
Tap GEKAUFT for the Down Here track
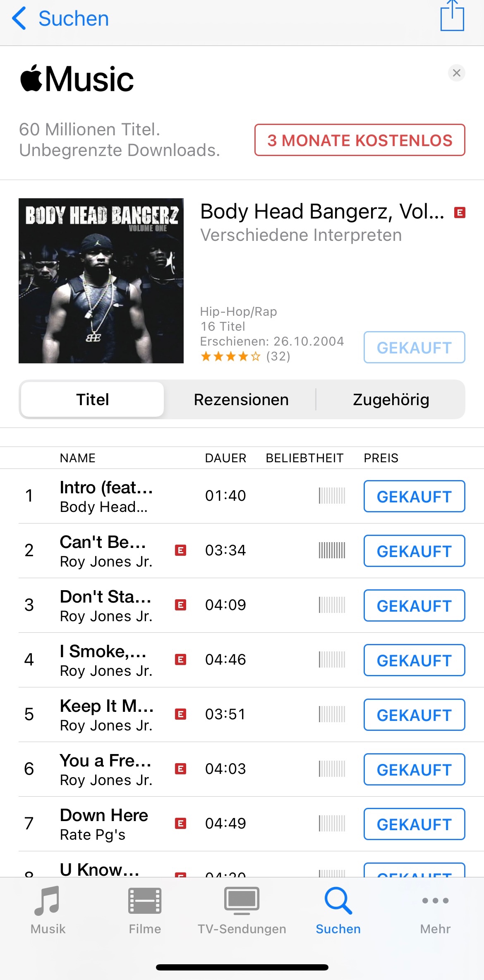[415, 824]
